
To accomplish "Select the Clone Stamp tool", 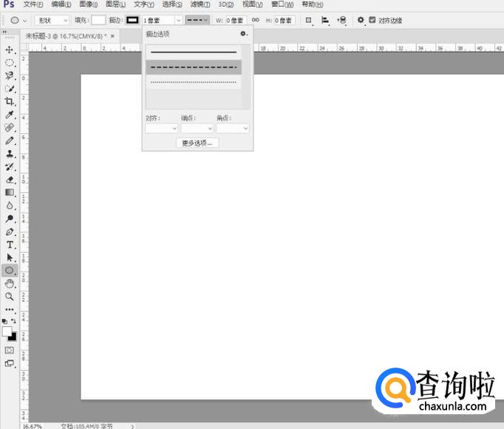I will [10, 154].
